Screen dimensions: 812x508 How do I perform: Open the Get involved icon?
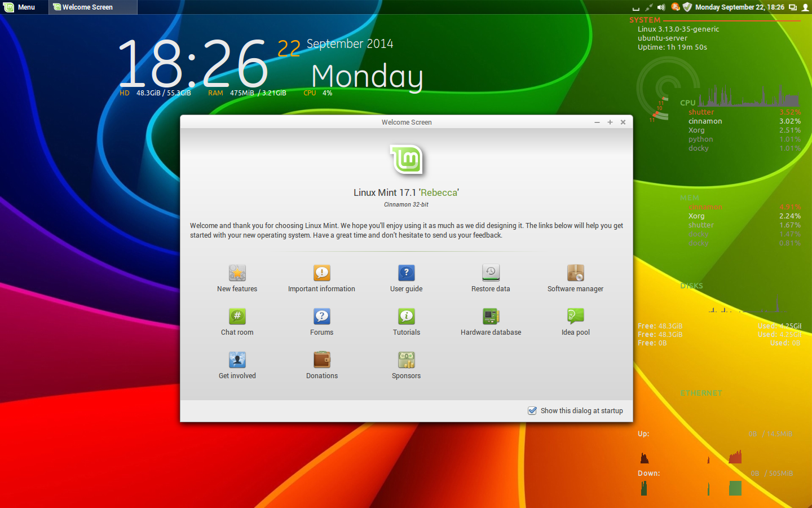point(237,360)
